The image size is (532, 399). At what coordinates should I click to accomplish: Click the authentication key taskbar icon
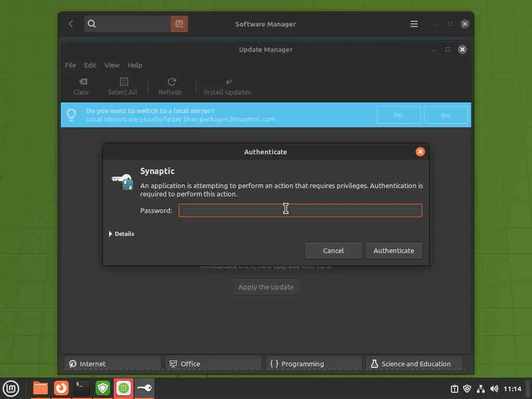pyautogui.click(x=144, y=389)
